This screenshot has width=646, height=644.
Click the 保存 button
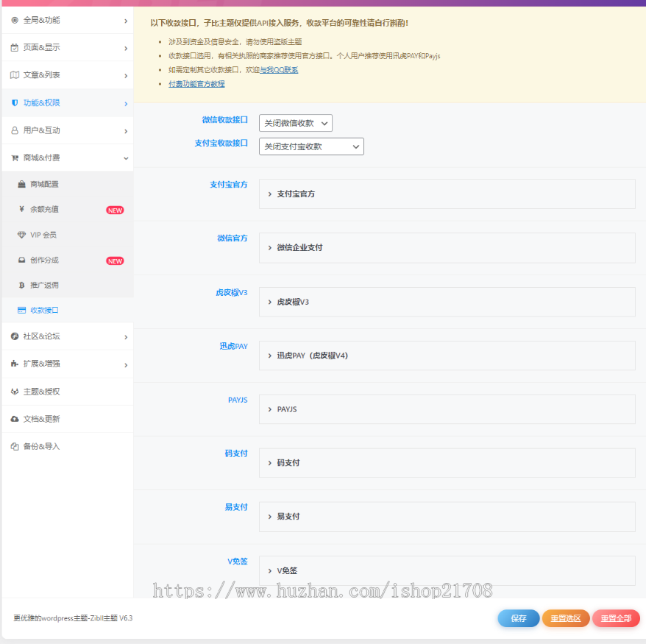tap(518, 618)
